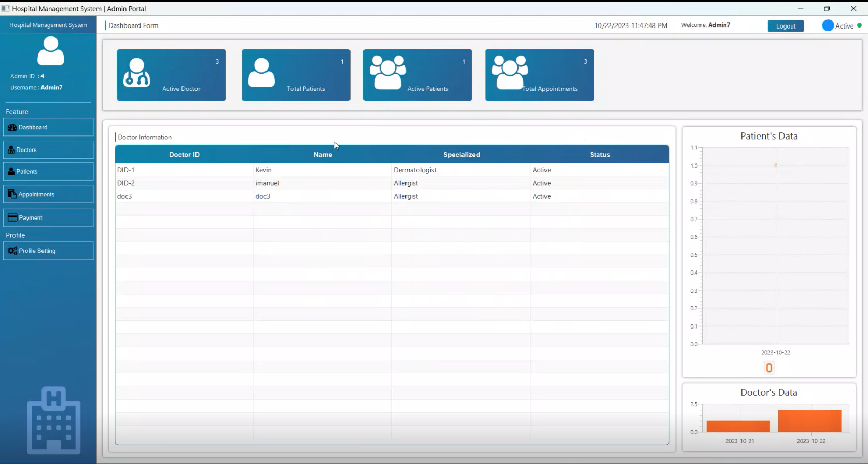This screenshot has height=464, width=868.
Task: Click the admin profile avatar in sidebar
Action: click(x=51, y=51)
